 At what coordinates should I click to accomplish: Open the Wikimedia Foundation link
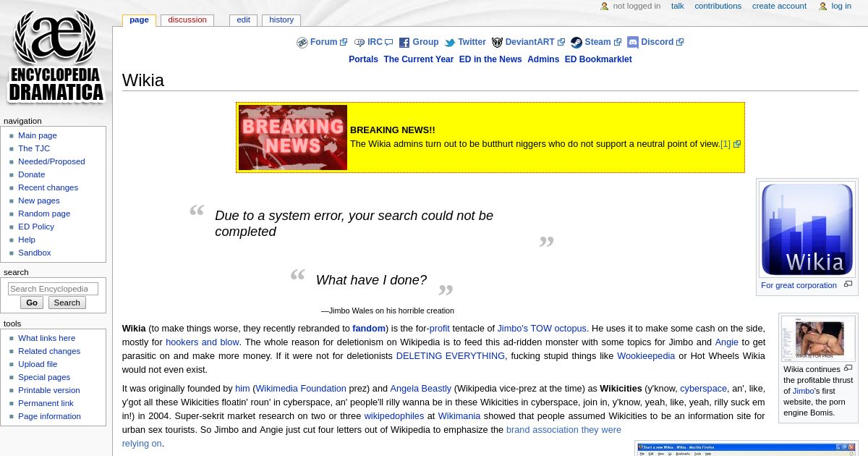[301, 389]
